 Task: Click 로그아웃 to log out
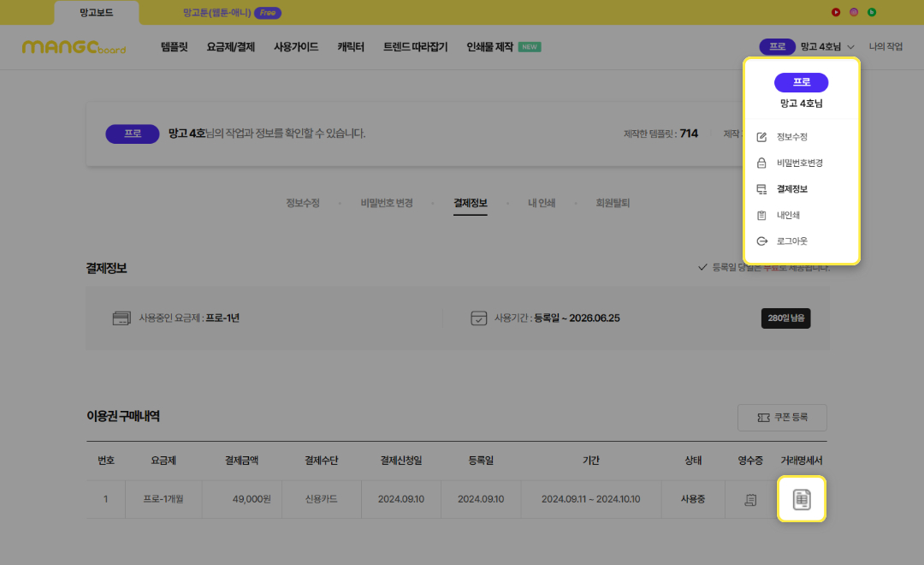click(x=791, y=241)
